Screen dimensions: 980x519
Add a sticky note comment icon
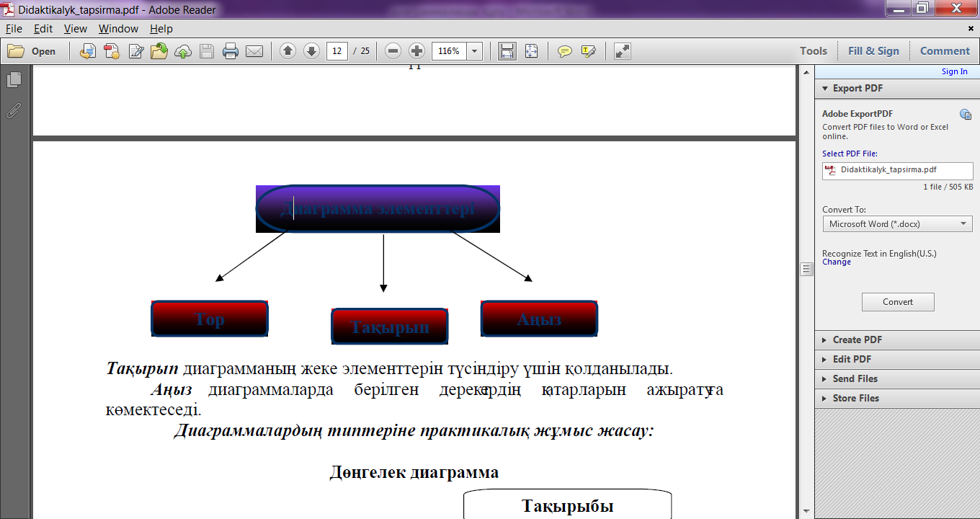(565, 51)
